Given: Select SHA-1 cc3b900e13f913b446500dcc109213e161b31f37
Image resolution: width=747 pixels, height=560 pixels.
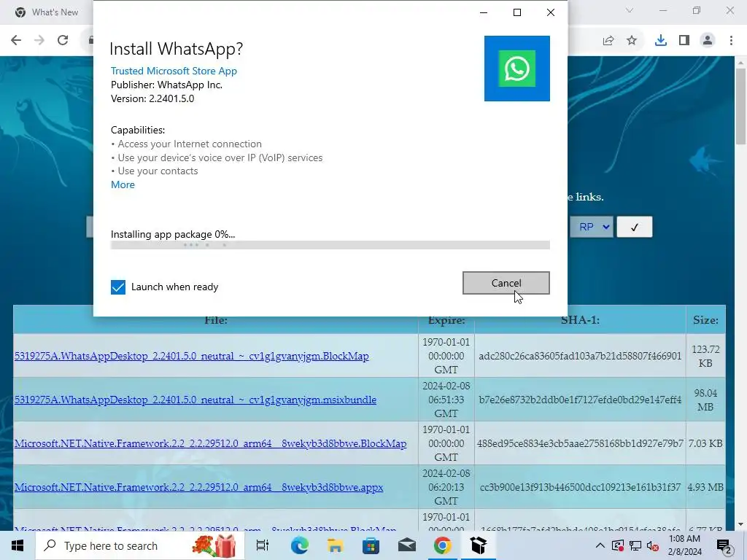Looking at the screenshot, I should click(580, 488).
